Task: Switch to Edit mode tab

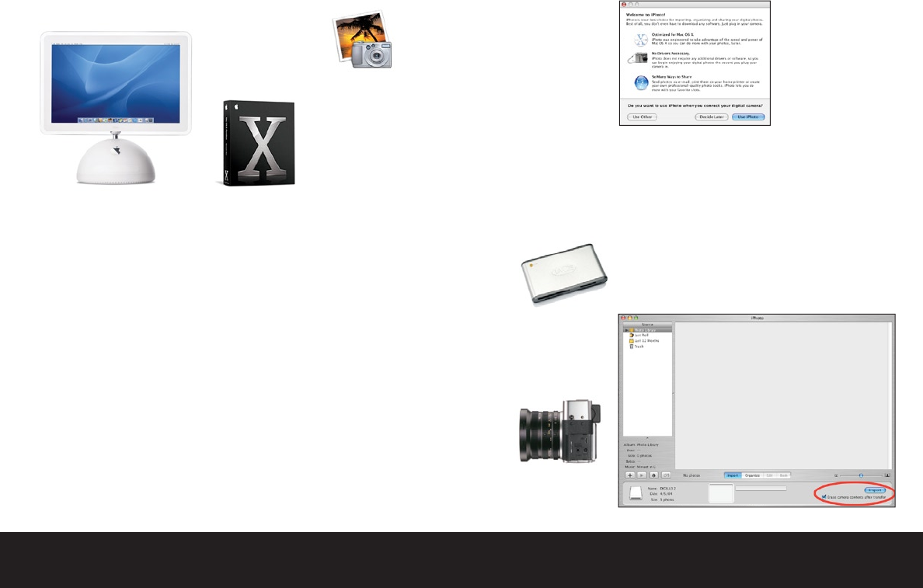Action: click(x=769, y=475)
